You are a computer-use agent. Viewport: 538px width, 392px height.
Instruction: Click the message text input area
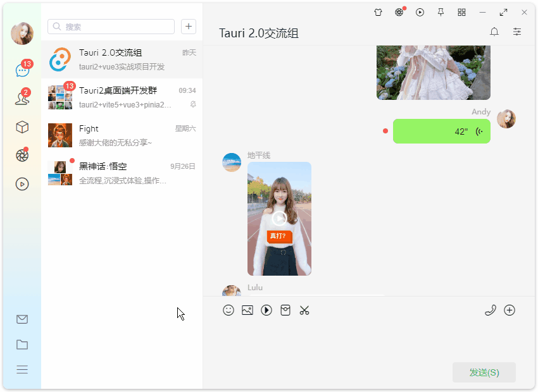pyautogui.click(x=369, y=340)
